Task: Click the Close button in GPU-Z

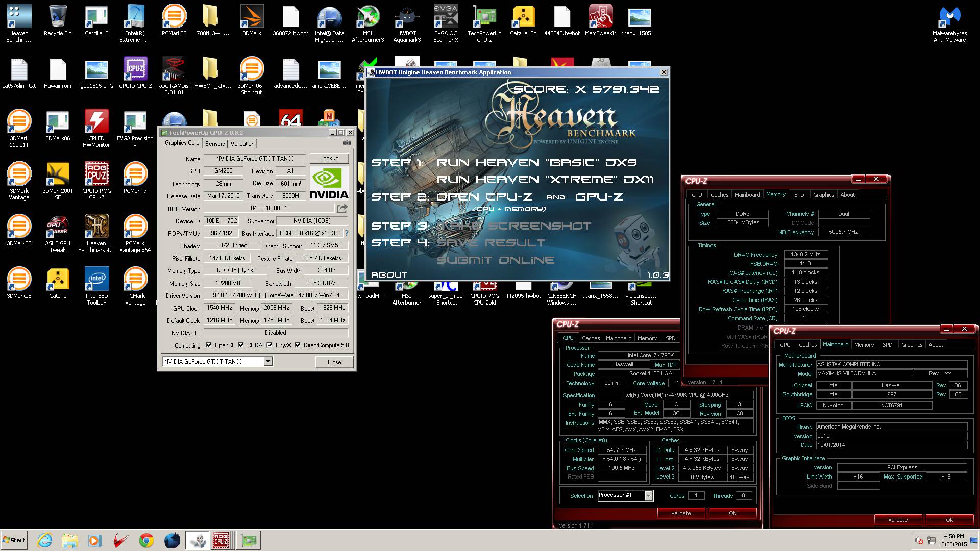Action: [x=334, y=362]
